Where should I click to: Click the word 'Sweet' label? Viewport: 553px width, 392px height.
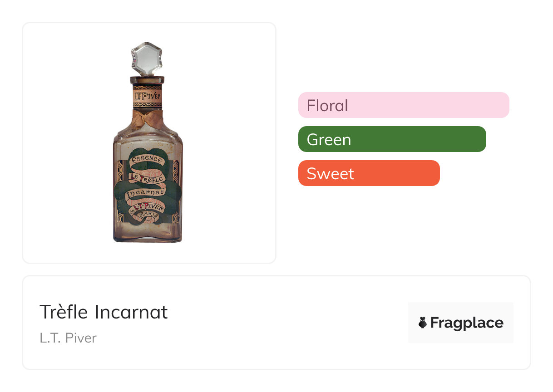(x=330, y=173)
